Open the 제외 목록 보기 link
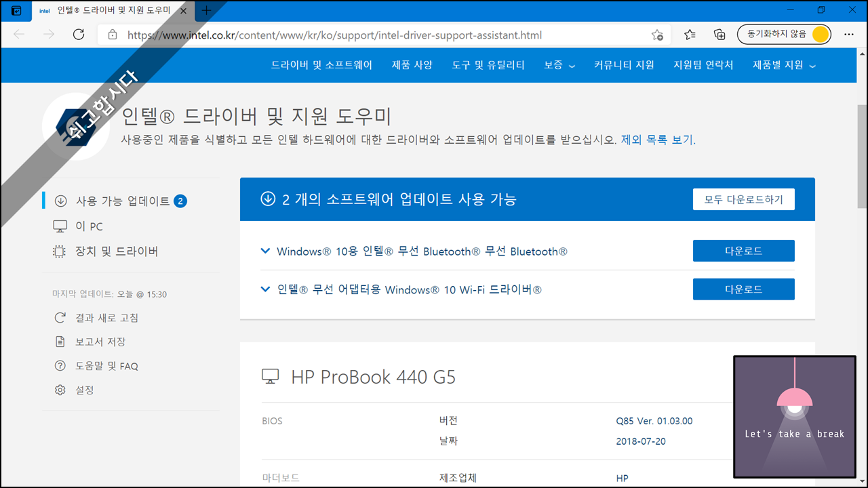 [x=658, y=140]
